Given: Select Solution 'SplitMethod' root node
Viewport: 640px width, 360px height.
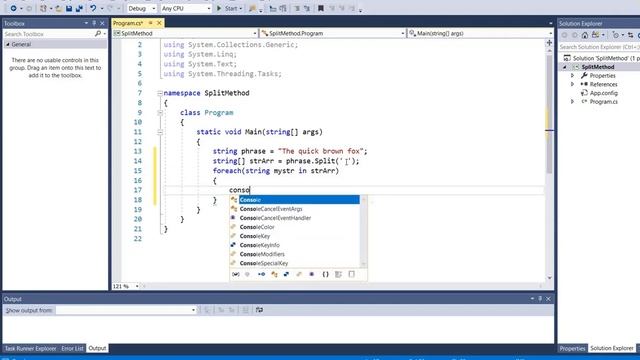Looking at the screenshot, I should 607,58.
